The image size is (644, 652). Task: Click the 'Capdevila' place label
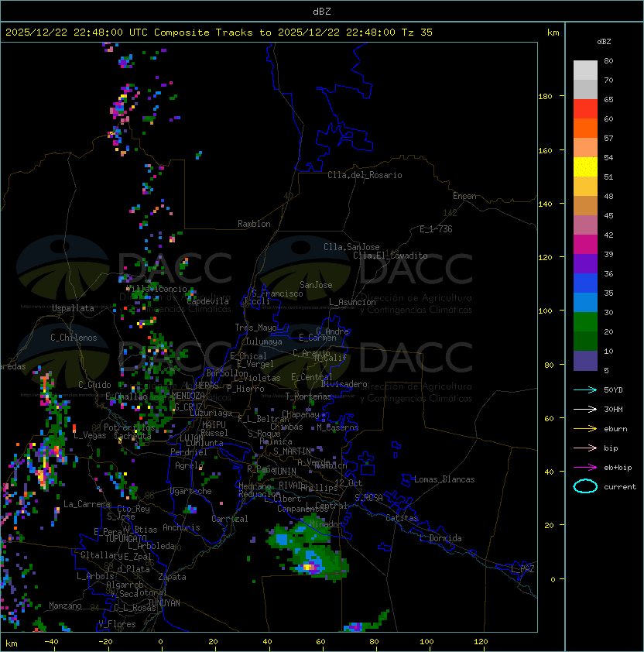(208, 301)
